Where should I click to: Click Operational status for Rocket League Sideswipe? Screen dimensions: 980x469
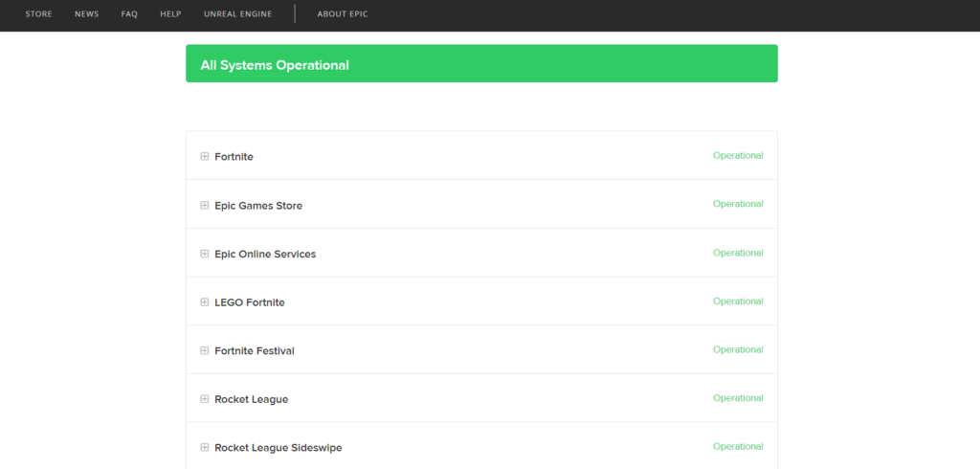(738, 446)
